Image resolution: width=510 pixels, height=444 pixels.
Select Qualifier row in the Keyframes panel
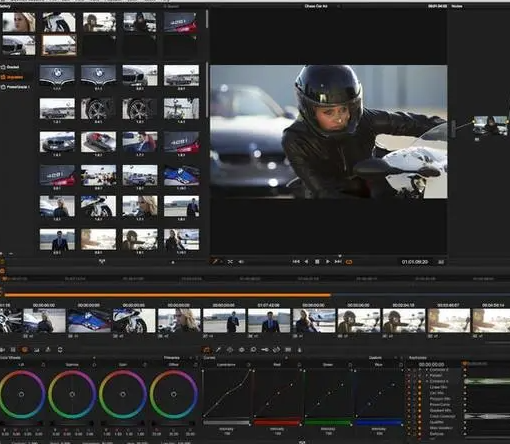pos(437,422)
